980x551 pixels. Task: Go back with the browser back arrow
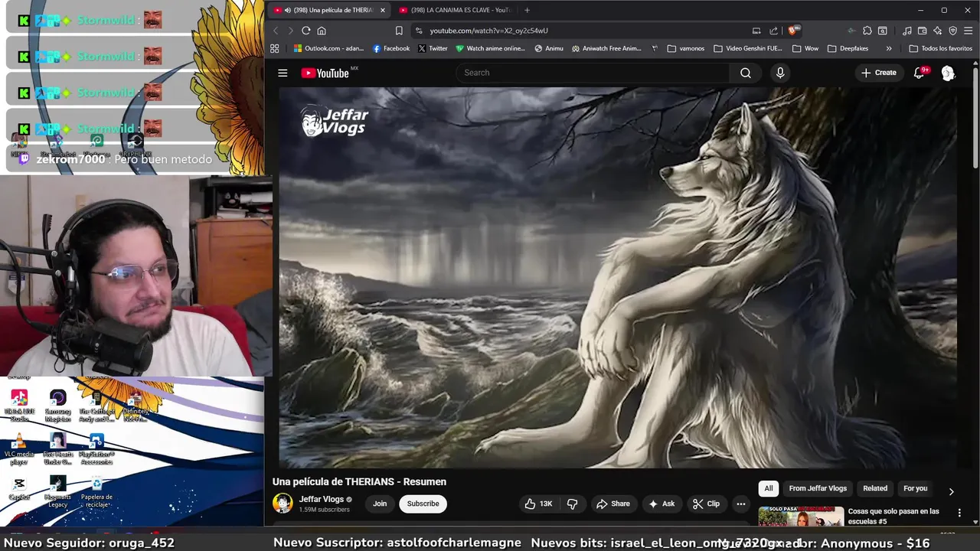(x=276, y=31)
